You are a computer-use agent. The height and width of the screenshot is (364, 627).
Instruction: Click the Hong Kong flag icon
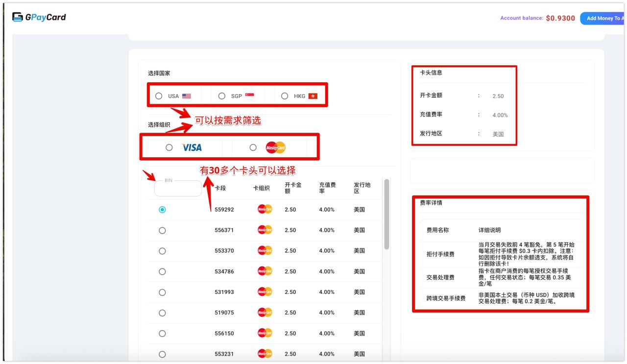(313, 96)
